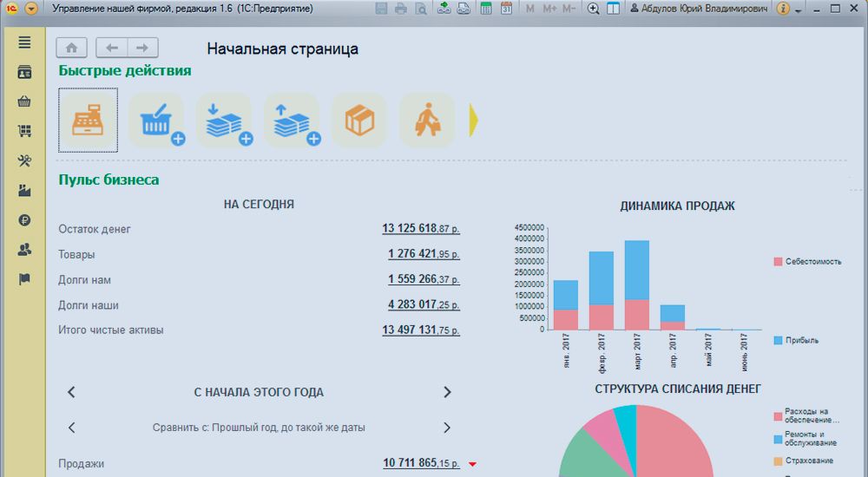The image size is (868, 477).
Task: Create a new order via basket quick action
Action: pos(156,120)
